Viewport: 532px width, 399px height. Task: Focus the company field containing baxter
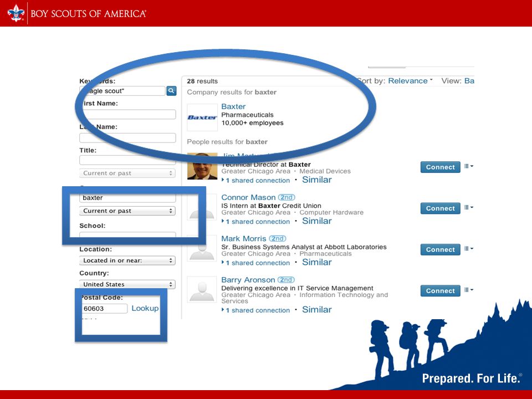pos(127,198)
